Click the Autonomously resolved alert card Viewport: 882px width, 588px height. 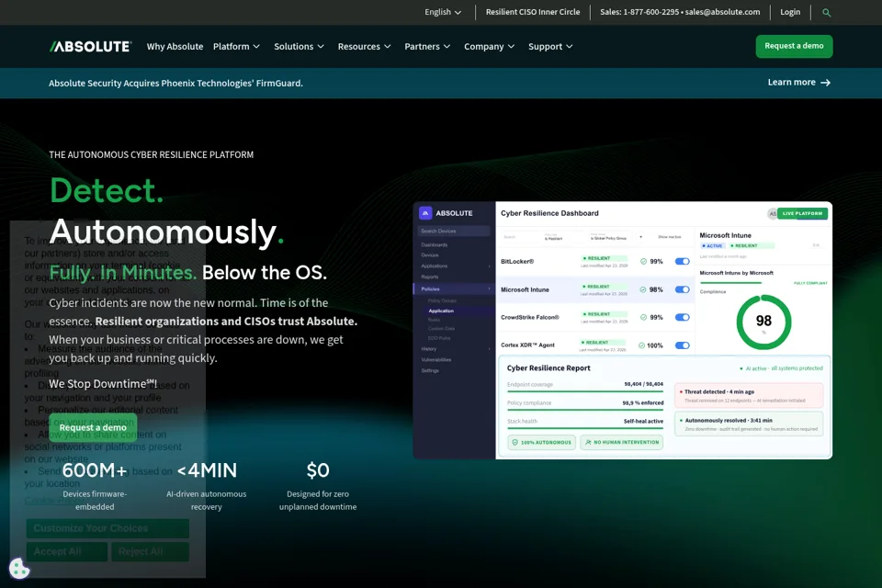point(749,424)
